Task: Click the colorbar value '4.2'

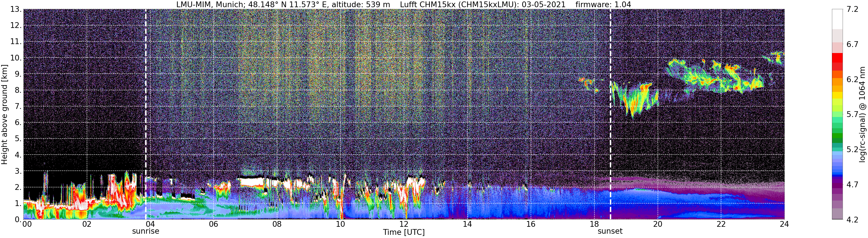Action: tap(852, 220)
